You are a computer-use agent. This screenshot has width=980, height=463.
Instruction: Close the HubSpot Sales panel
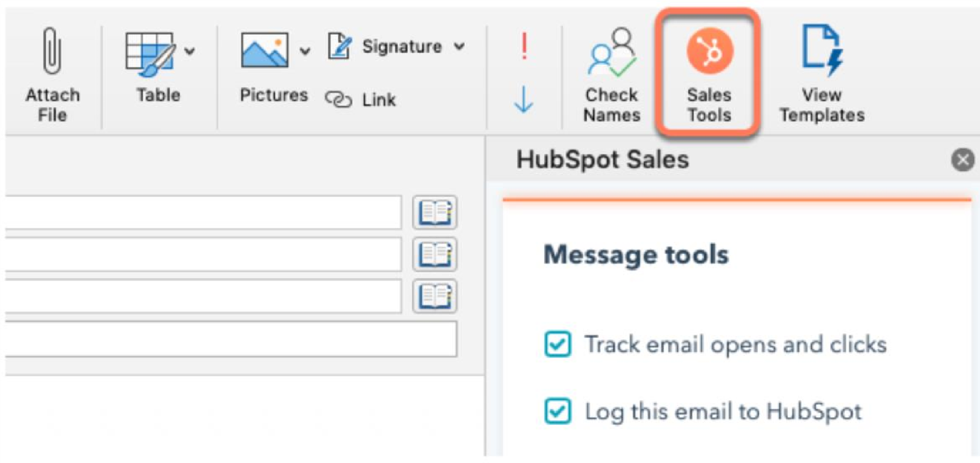tap(962, 160)
